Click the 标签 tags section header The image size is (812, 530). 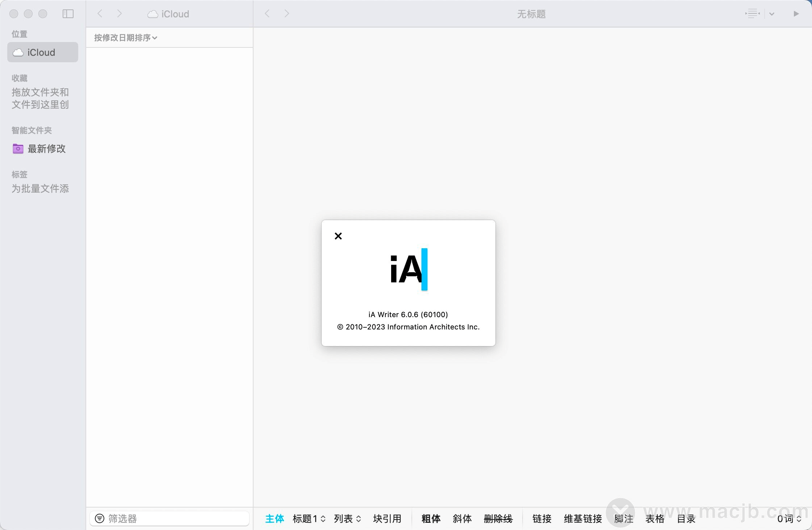click(x=20, y=174)
